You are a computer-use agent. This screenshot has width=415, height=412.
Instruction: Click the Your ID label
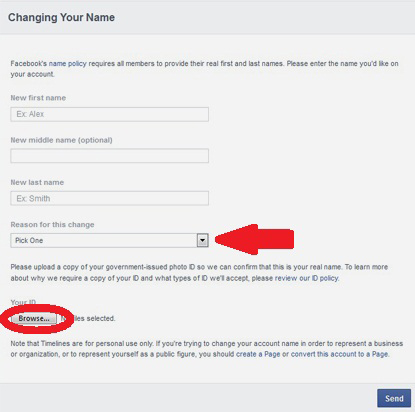point(23,302)
